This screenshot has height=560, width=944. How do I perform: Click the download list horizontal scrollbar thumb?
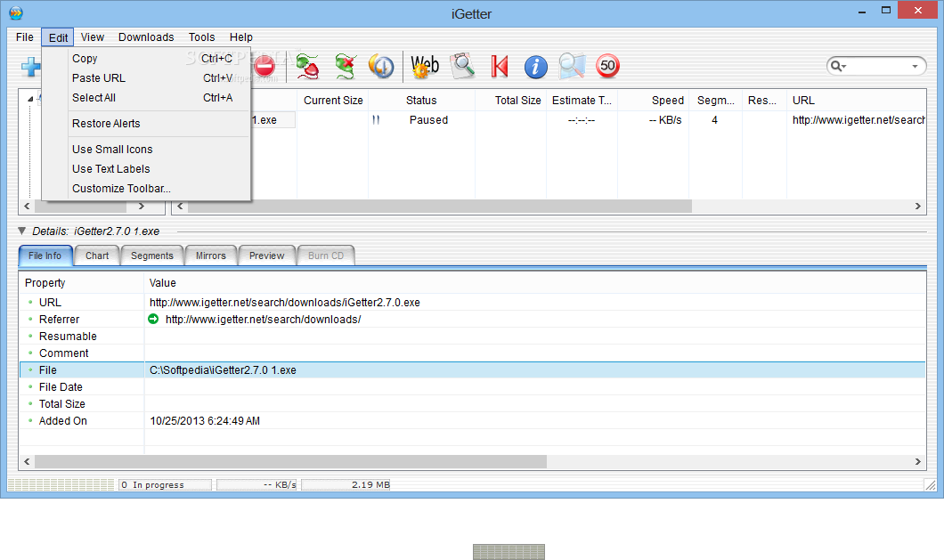point(440,206)
